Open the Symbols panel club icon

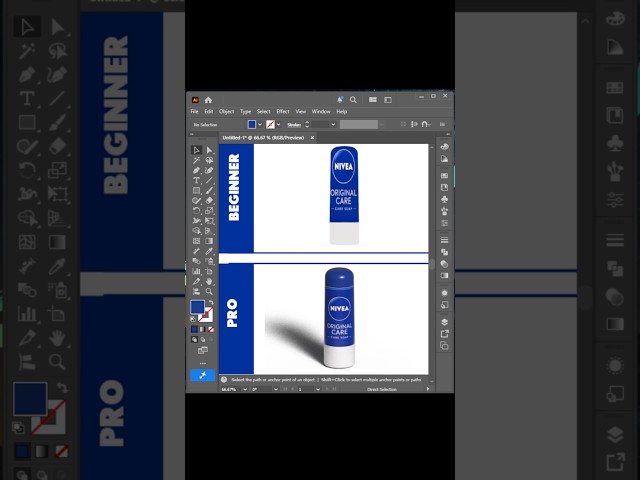[x=444, y=199]
